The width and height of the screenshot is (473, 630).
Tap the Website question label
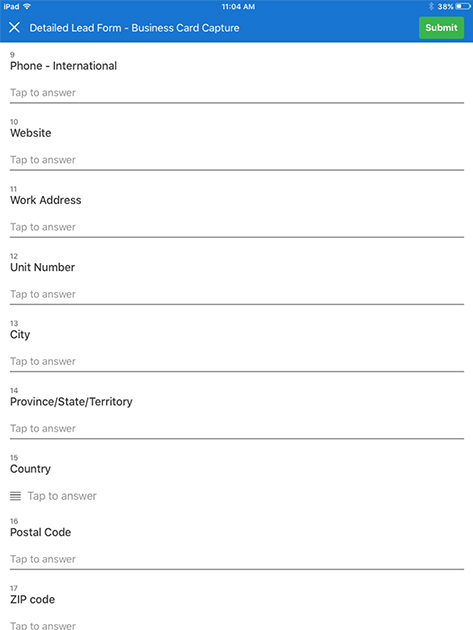tap(31, 133)
